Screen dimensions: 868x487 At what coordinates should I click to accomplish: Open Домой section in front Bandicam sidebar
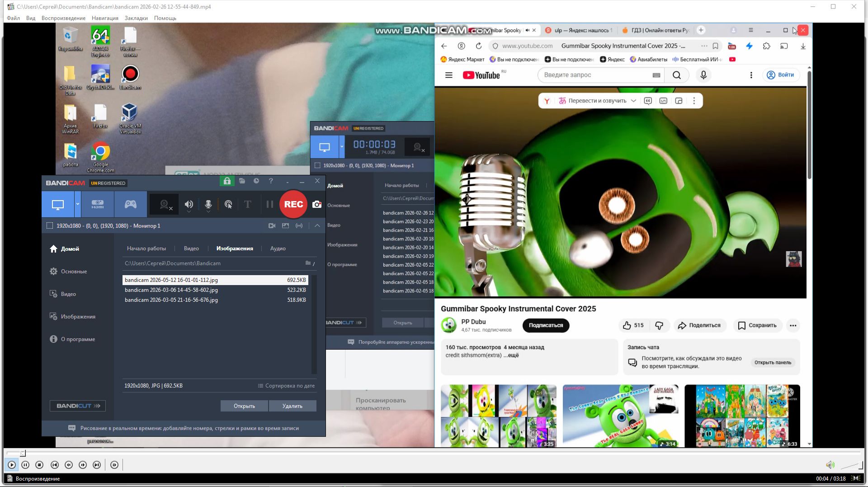coord(64,249)
